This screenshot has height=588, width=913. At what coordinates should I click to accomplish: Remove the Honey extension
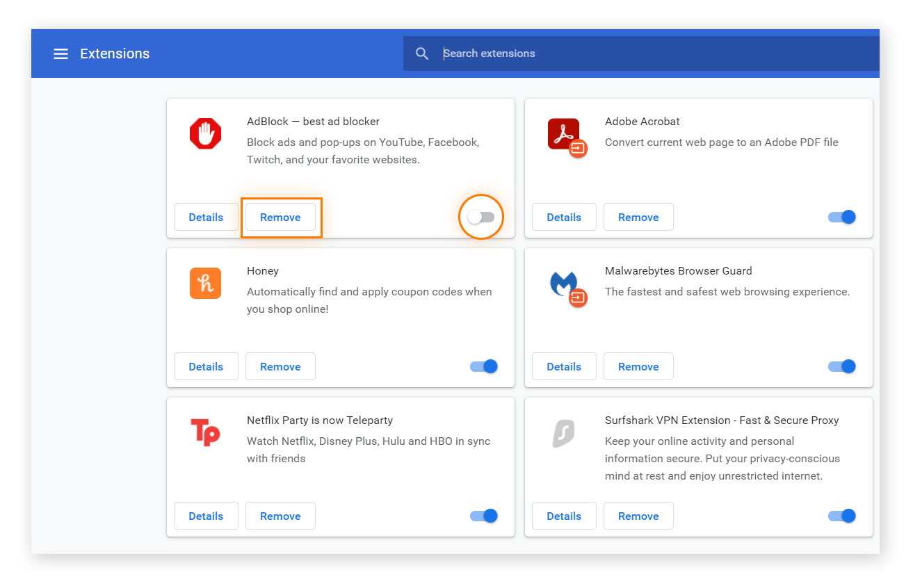280,366
